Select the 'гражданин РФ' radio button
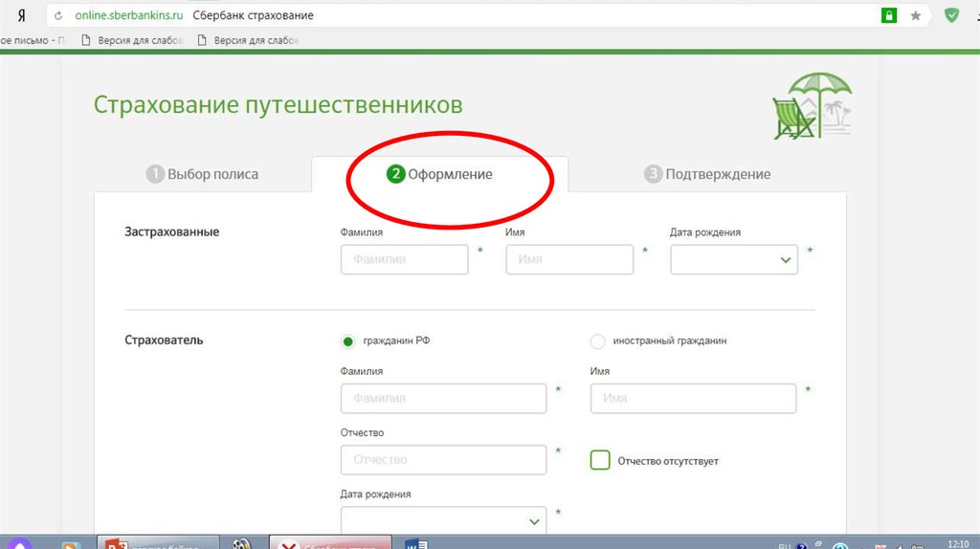 click(x=348, y=341)
